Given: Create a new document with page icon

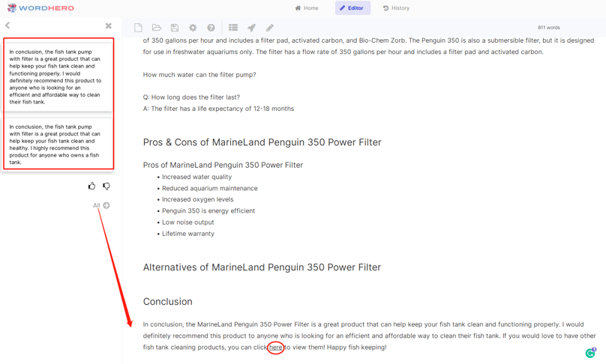Looking at the screenshot, I should pyautogui.click(x=138, y=28).
